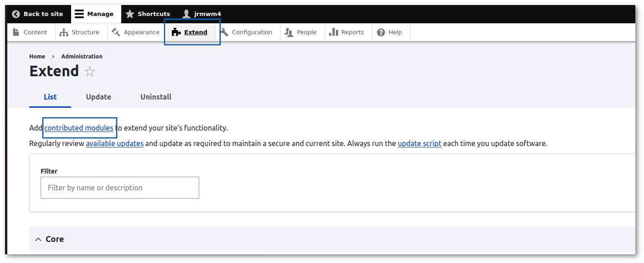Screen dimensions: 644x263
Task: Go to Administration breadcrumb link
Action: (x=82, y=57)
